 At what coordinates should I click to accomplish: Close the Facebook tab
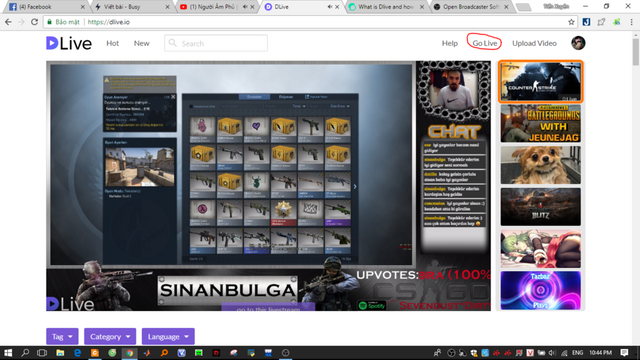82,7
